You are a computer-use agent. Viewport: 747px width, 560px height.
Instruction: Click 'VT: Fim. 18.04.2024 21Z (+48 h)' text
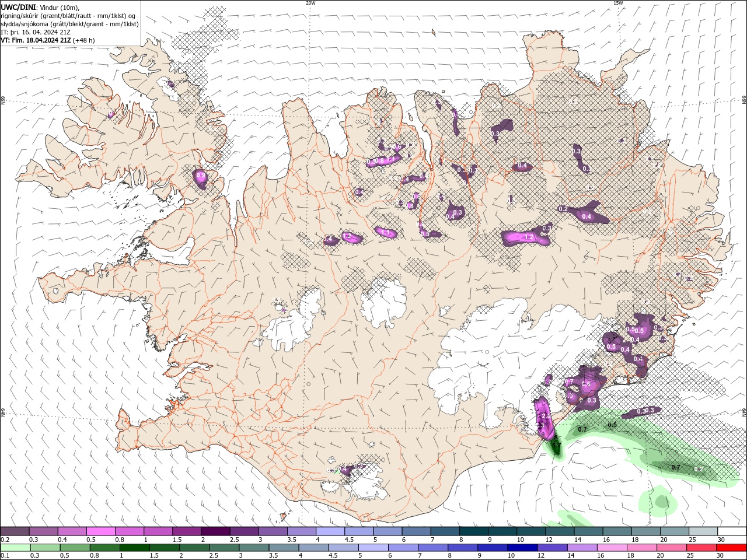[x=48, y=40]
